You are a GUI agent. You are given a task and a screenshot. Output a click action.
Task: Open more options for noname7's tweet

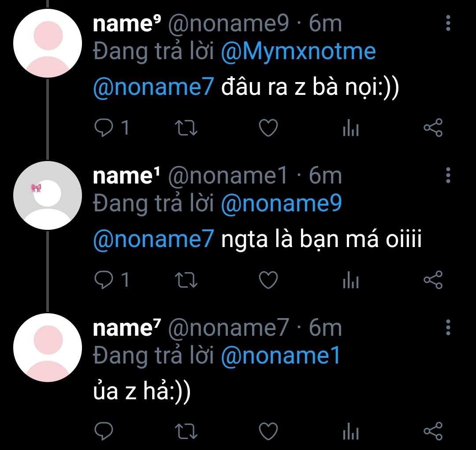(x=448, y=327)
